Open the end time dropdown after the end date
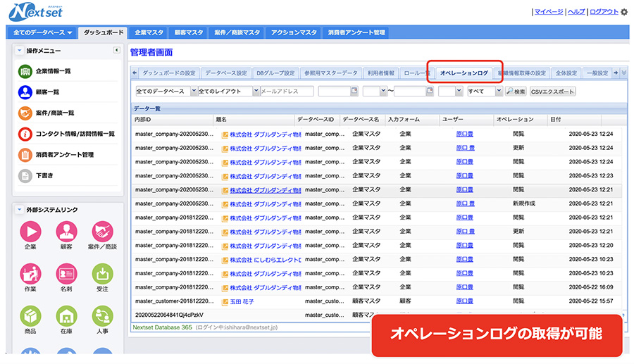The height and width of the screenshot is (364, 634). pos(450,92)
